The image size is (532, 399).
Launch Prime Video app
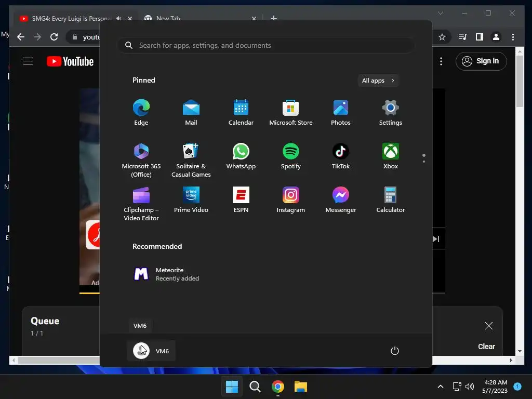pos(191,200)
